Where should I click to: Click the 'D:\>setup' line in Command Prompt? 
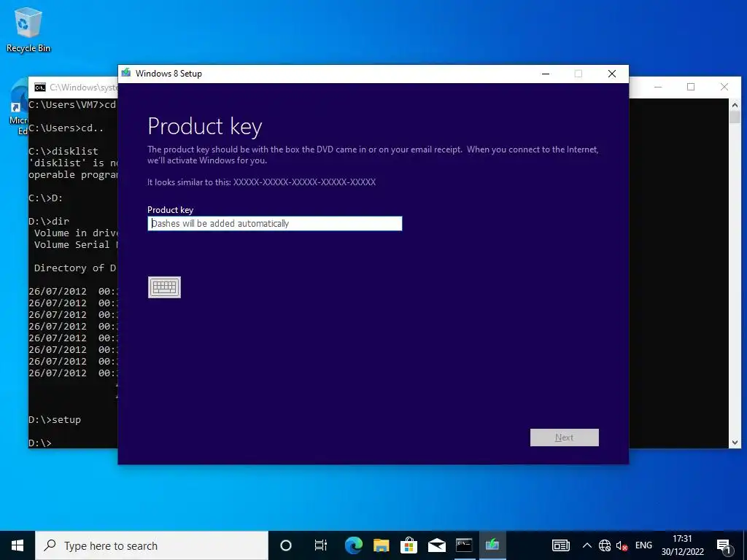point(54,419)
